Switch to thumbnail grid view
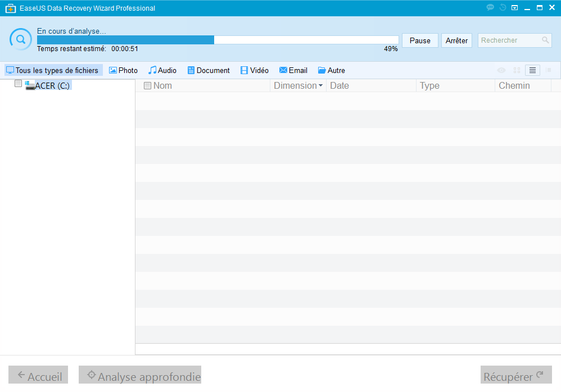This screenshot has height=392, width=561. pyautogui.click(x=517, y=70)
